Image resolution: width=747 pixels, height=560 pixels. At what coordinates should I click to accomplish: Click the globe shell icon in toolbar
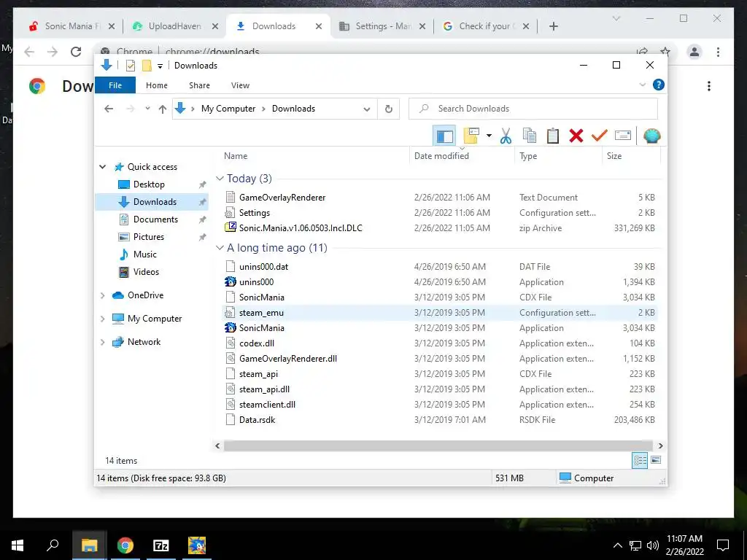(x=651, y=136)
